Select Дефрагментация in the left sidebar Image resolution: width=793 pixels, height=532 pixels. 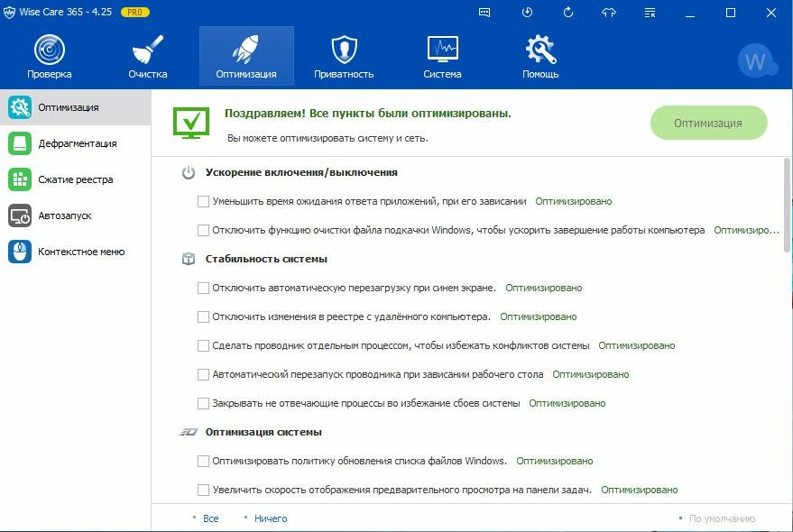(x=76, y=143)
